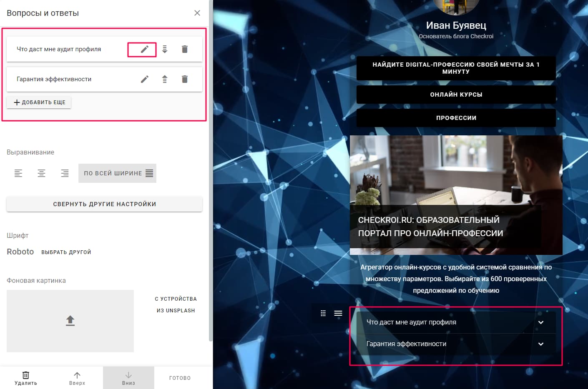
Task: Move first question down with arrow icon
Action: tap(165, 49)
